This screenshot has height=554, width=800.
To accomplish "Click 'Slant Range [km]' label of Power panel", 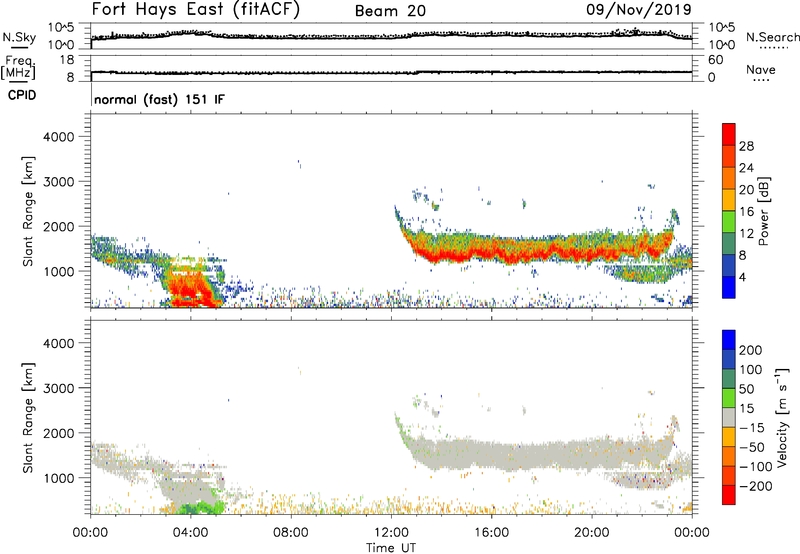I will click(28, 211).
